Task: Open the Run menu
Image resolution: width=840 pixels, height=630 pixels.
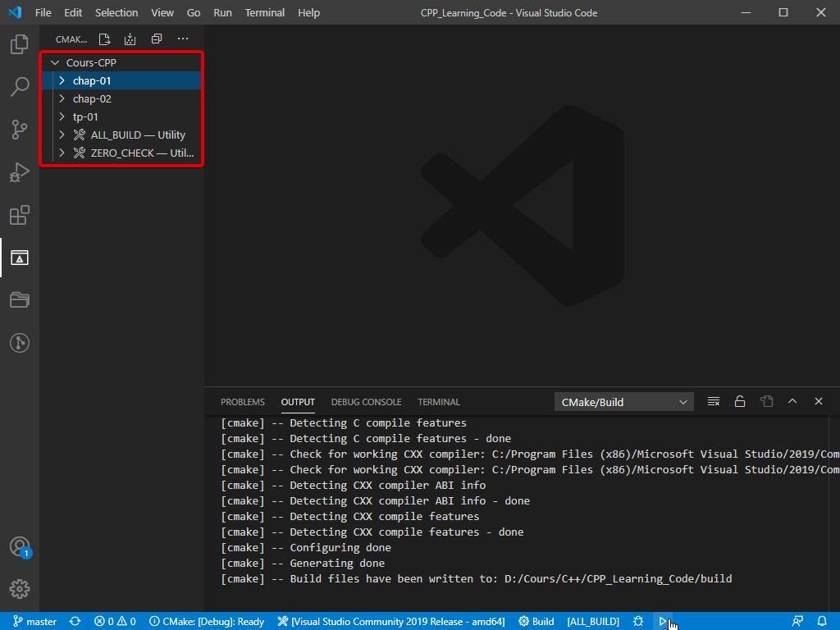Action: point(223,13)
